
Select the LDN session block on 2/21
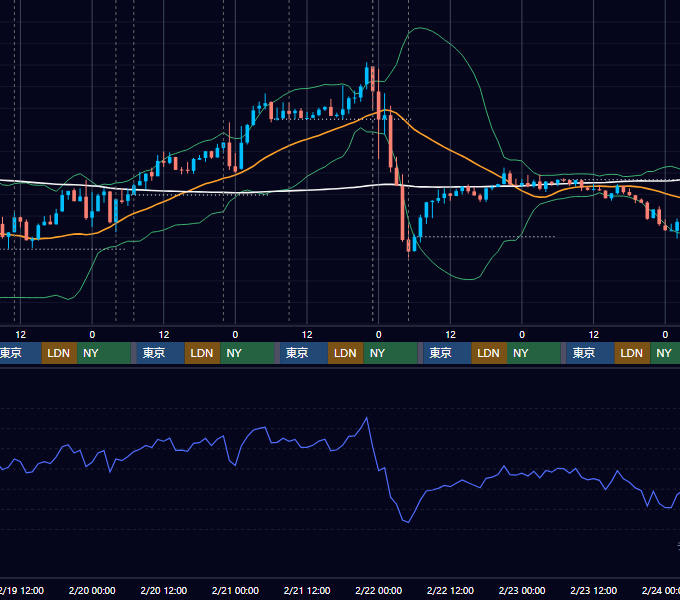point(346,353)
